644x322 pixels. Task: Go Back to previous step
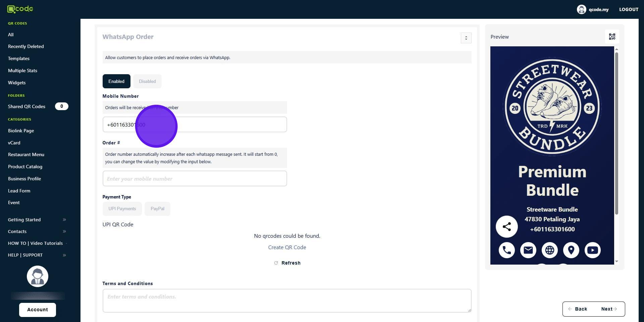pos(578,309)
